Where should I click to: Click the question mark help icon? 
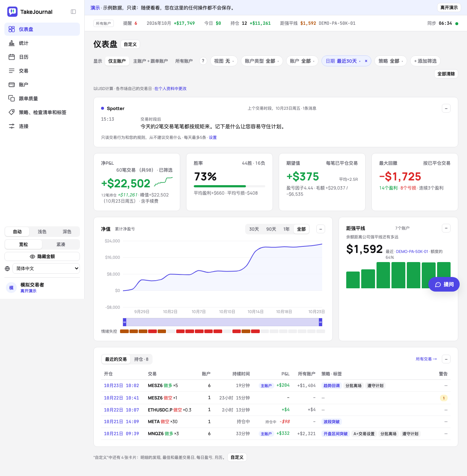[203, 61]
